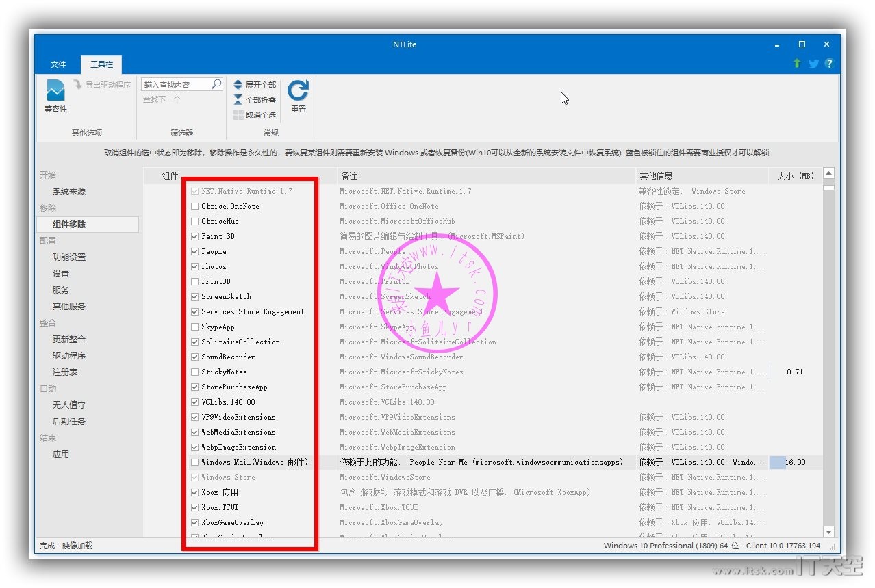Open the 服务 sidebar page
Image resolution: width=875 pixels, height=588 pixels.
coord(61,290)
